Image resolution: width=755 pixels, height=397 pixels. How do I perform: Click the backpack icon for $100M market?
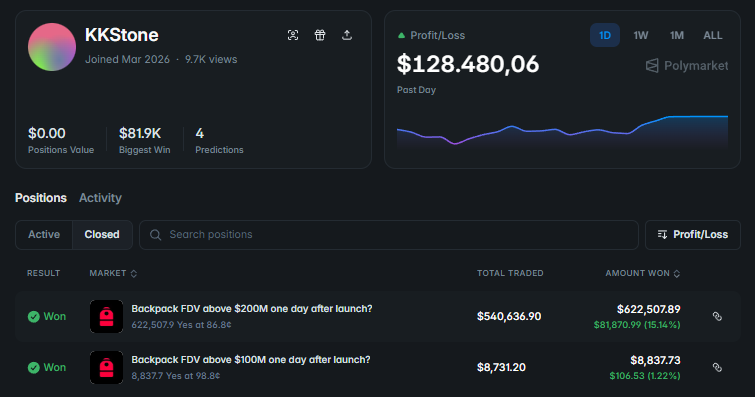(106, 368)
